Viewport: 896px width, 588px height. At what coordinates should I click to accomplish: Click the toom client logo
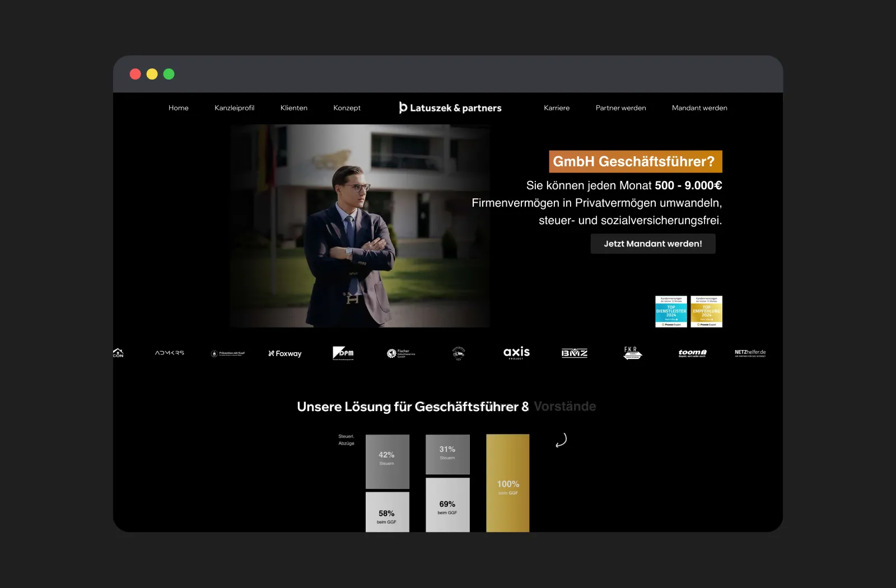click(x=692, y=353)
